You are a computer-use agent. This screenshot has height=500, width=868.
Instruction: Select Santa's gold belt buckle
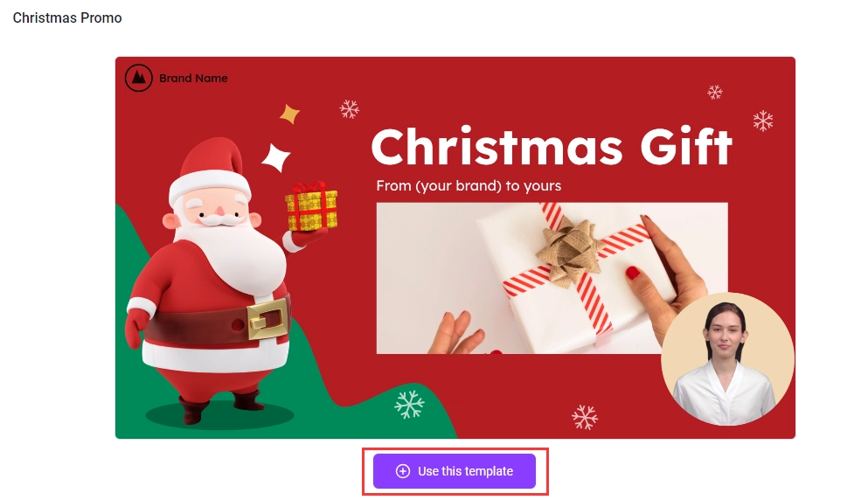click(x=268, y=318)
